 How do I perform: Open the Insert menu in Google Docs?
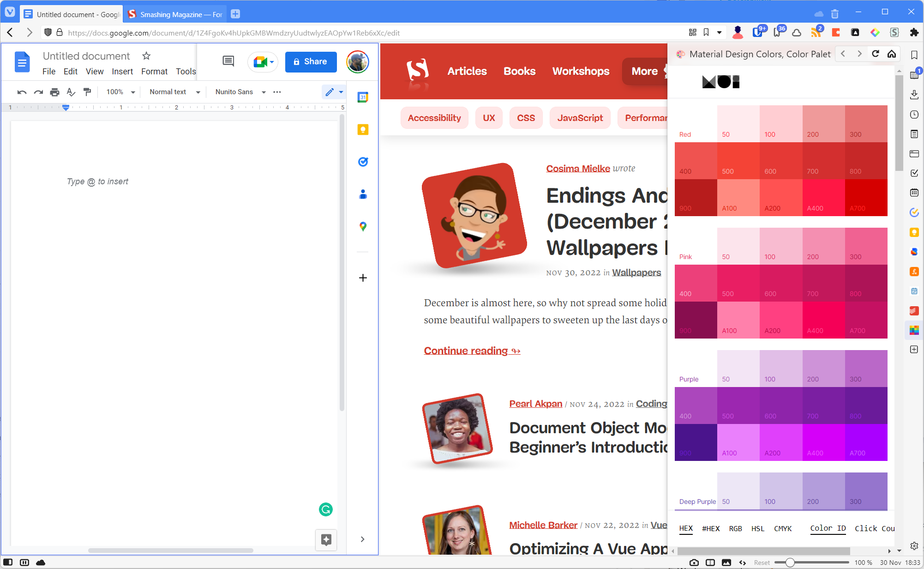(x=122, y=72)
